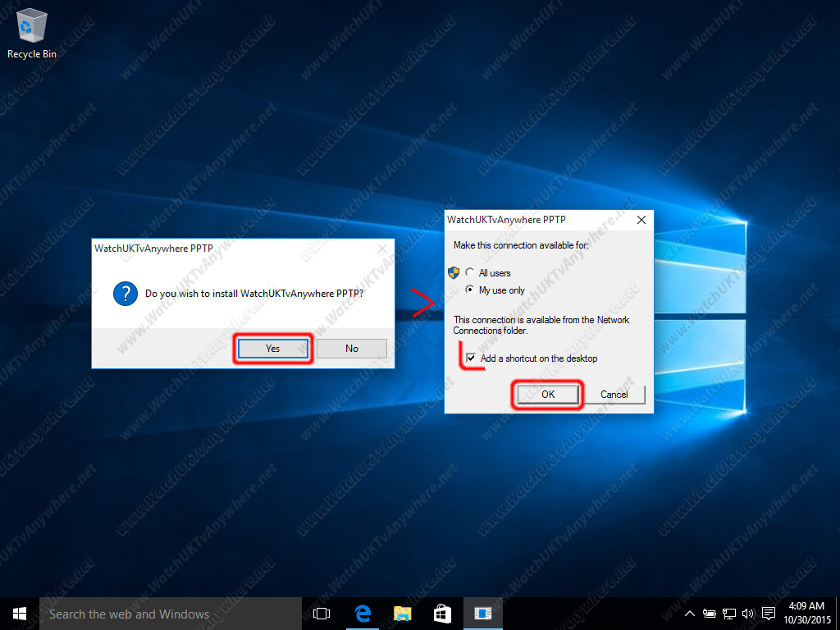Click the Show desktop sliver at taskbar end

[838, 614]
